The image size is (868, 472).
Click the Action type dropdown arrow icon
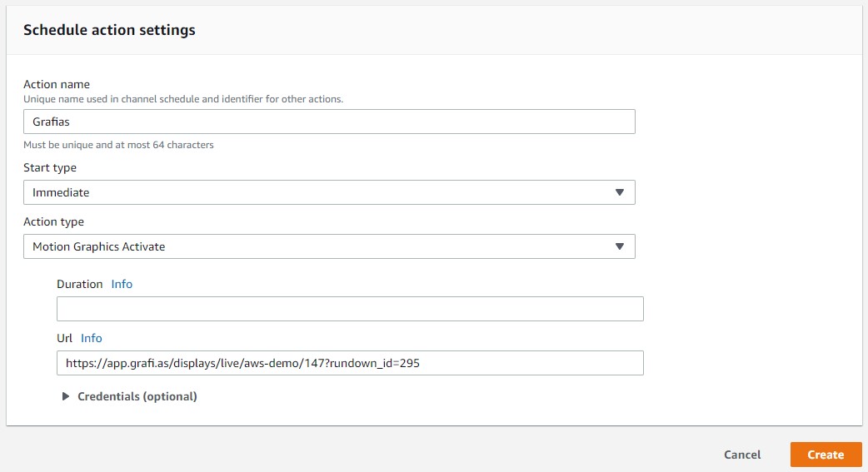(x=620, y=246)
